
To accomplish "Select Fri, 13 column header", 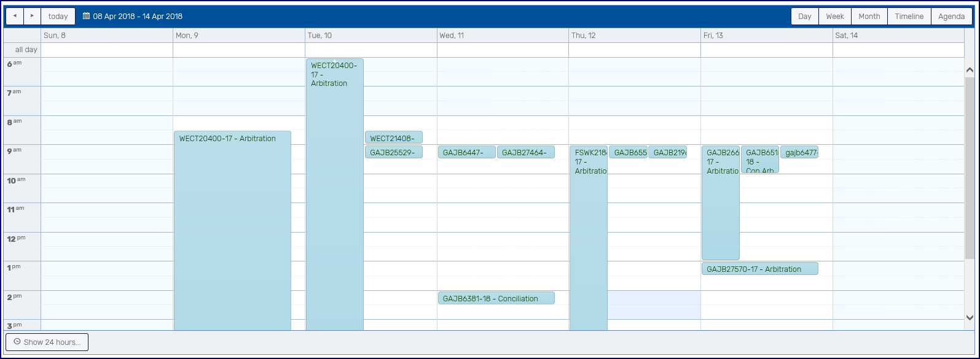I will click(767, 36).
